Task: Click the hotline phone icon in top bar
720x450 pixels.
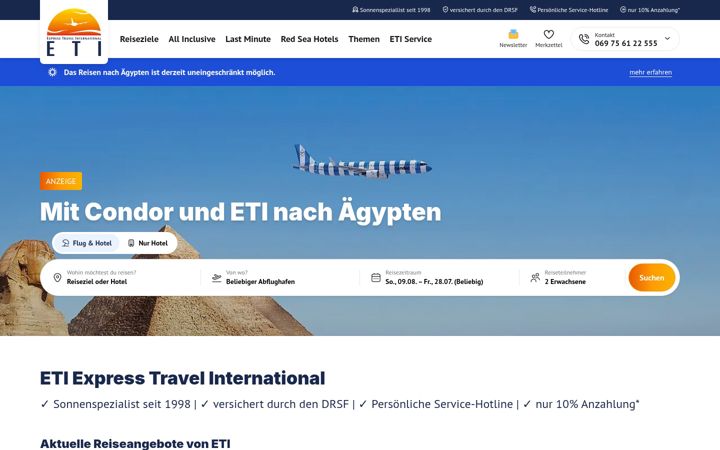Action: coord(533,10)
